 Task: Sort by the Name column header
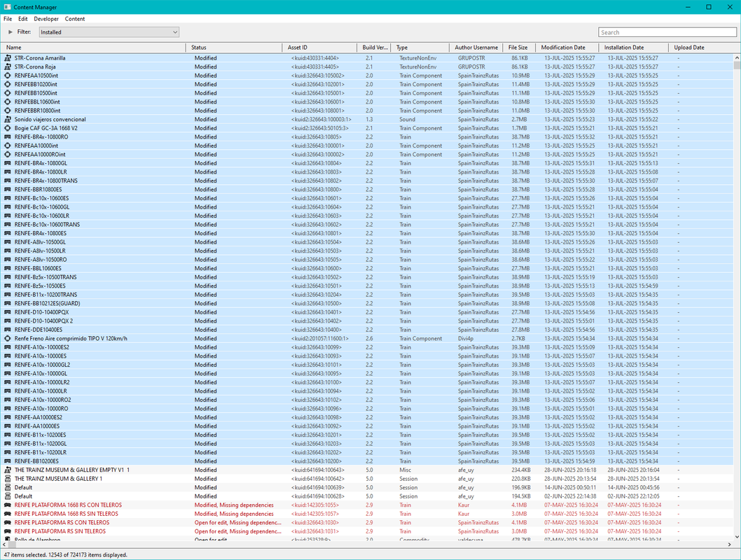[93, 48]
